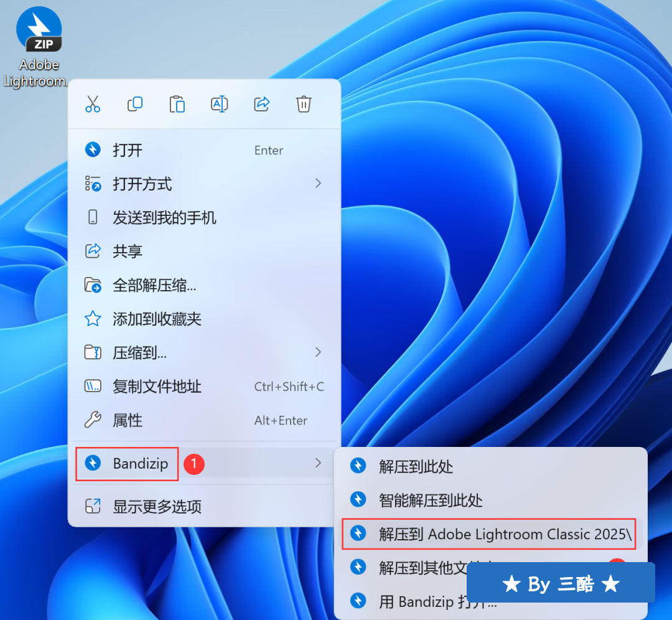This screenshot has width=672, height=620.
Task: Select 添加到收藏夹
Action: (x=205, y=319)
